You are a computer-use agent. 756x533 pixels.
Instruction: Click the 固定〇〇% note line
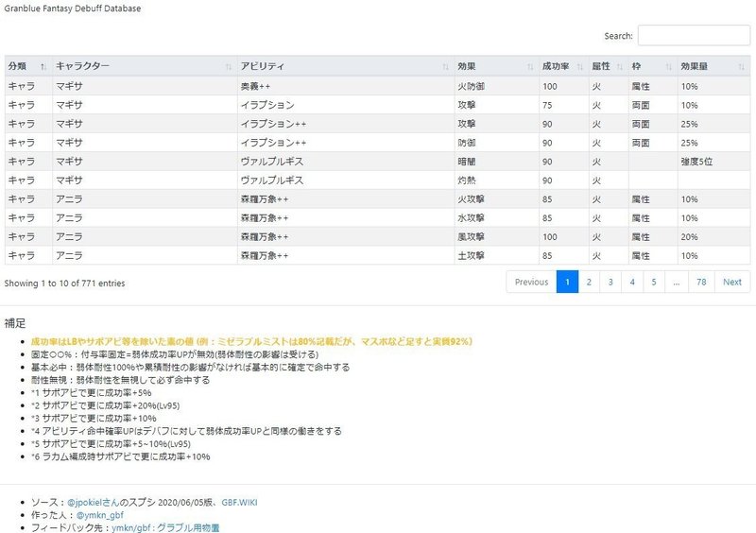175,354
